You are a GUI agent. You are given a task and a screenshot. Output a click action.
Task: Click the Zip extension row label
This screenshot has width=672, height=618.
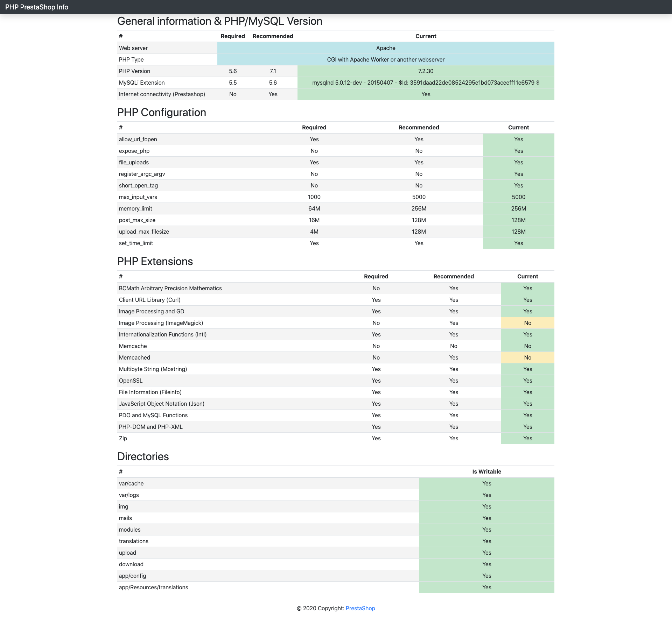pyautogui.click(x=123, y=438)
